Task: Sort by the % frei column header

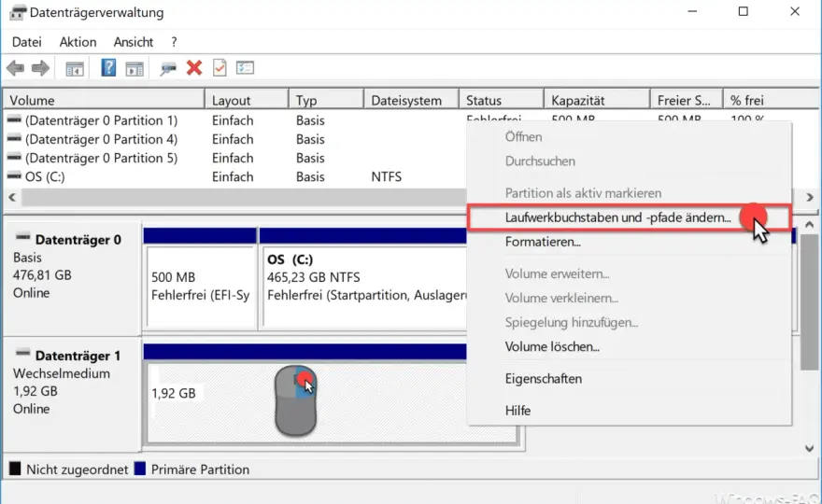Action: (x=772, y=100)
